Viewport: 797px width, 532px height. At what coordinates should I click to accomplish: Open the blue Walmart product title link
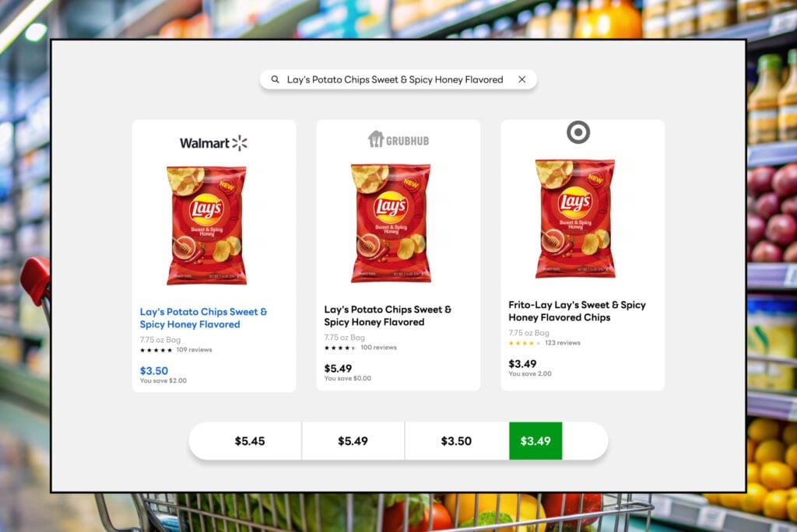click(x=203, y=318)
